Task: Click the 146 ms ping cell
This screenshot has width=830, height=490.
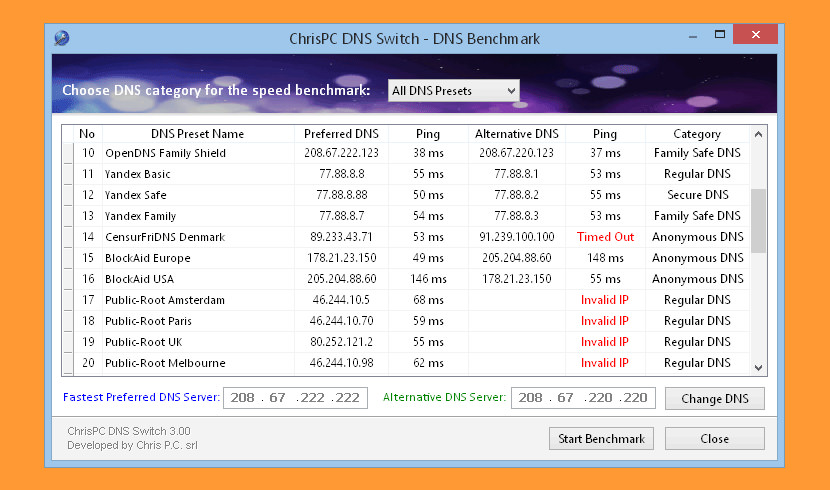Action: (x=428, y=279)
